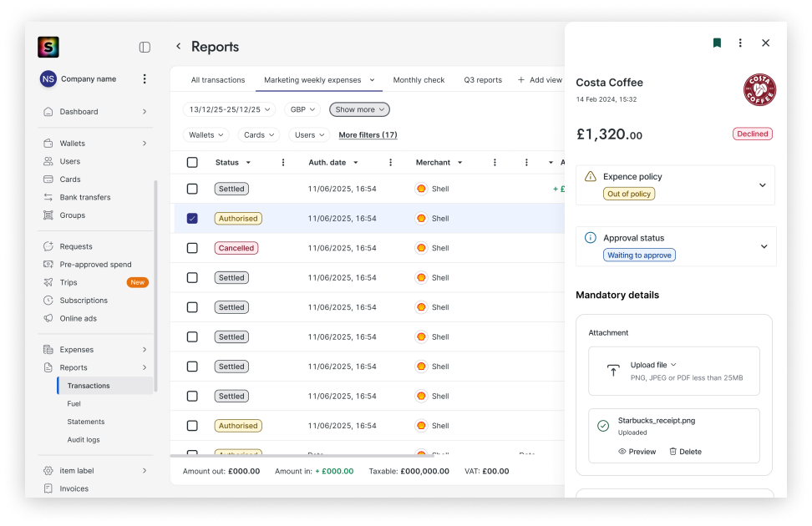Click the Wallets icon in sidebar
Image resolution: width=812 pixels, height=526 pixels.
48,143
